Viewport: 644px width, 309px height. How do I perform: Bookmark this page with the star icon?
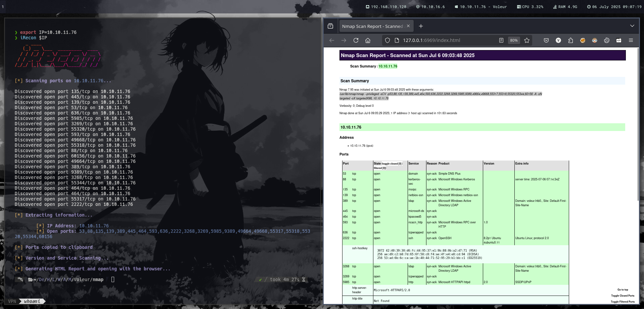click(x=527, y=40)
